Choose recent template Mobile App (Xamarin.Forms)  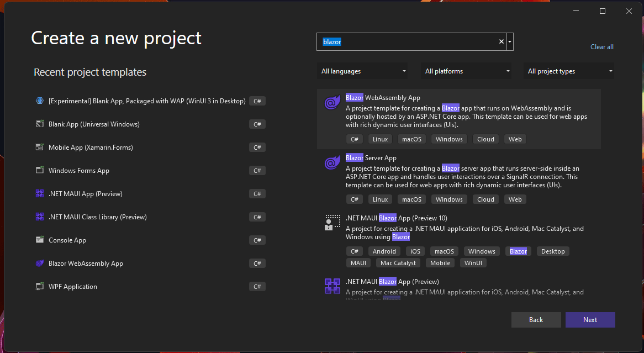(x=91, y=147)
